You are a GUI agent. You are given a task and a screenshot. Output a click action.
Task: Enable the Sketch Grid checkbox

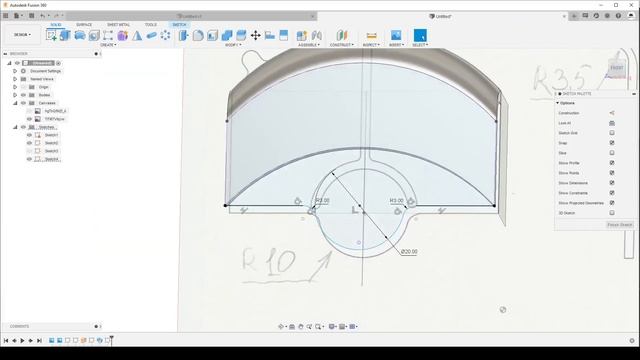(612, 133)
